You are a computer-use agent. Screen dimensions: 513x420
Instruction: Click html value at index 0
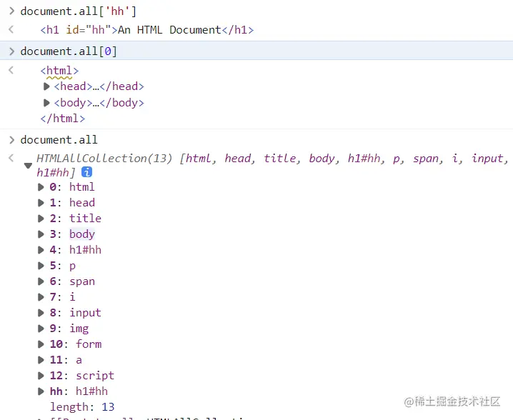(x=81, y=187)
